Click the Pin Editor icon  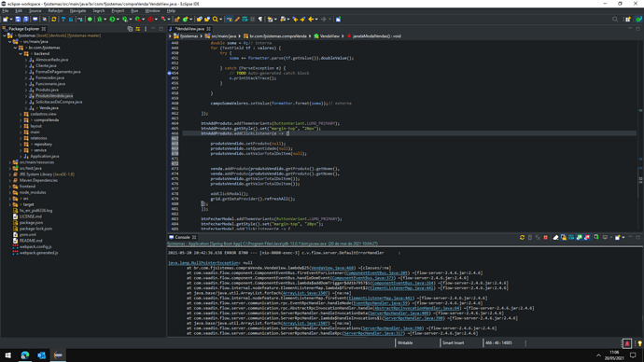338,20
